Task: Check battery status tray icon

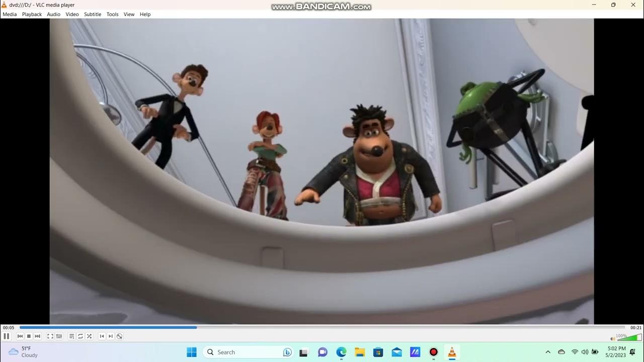Action: [595, 352]
